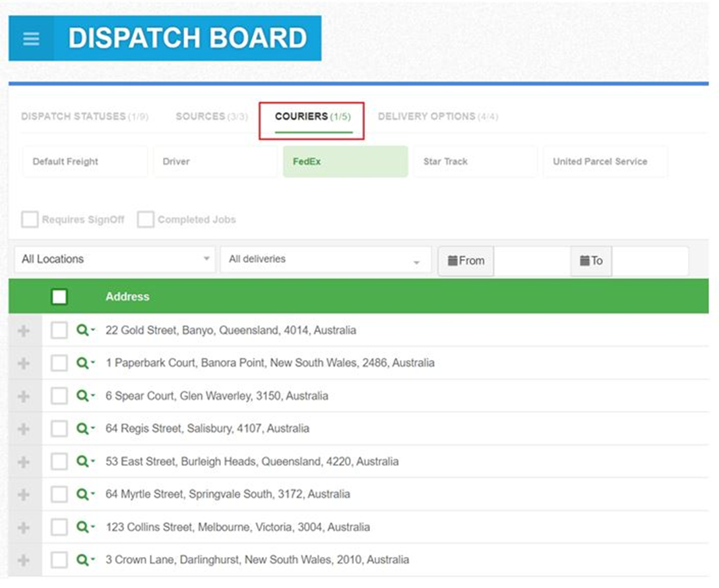
Task: Select checkbox for 6 Spear Court, Glen Waverley
Action: [59, 396]
